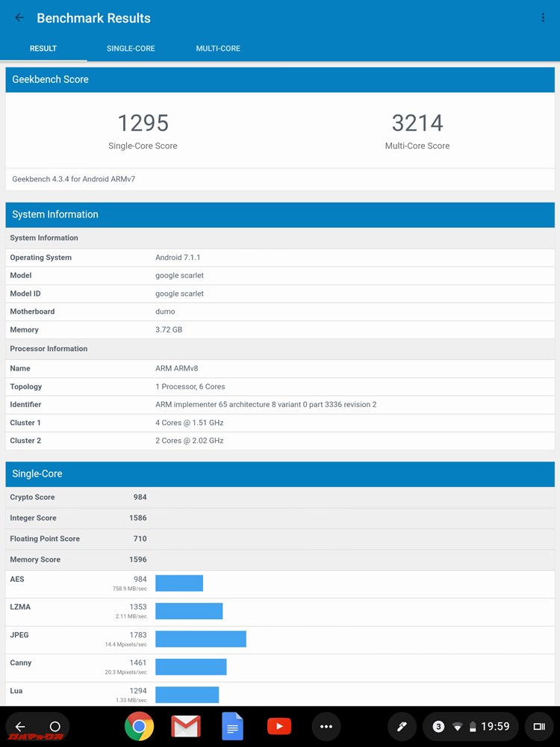This screenshot has width=560, height=747.
Task: Select the Operating System row Android 7.1.1
Action: [x=280, y=257]
